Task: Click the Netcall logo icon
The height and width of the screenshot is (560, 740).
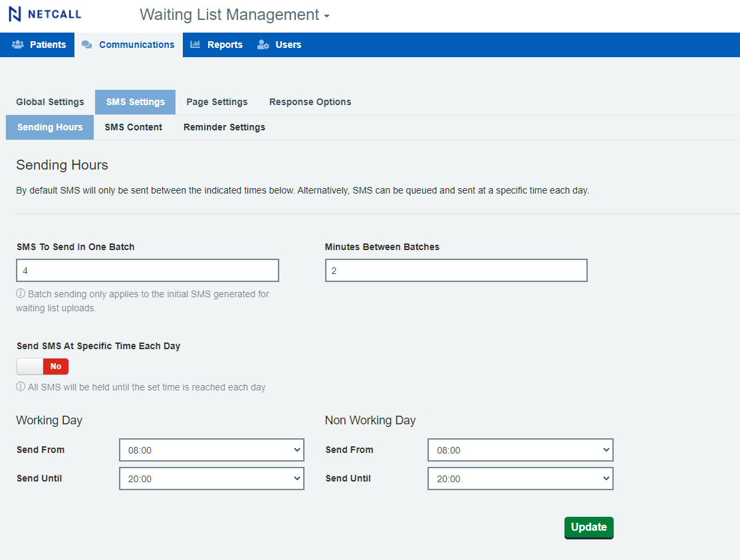Action: coord(15,14)
